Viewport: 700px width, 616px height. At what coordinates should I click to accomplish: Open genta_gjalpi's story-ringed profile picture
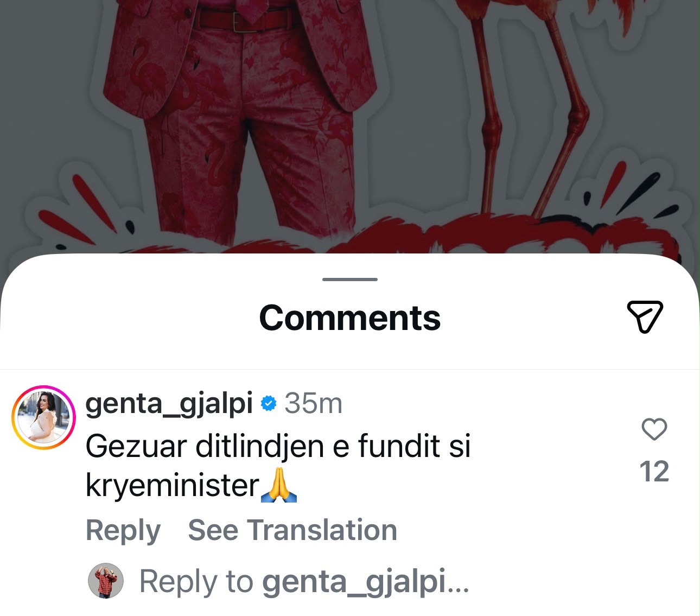pyautogui.click(x=43, y=417)
